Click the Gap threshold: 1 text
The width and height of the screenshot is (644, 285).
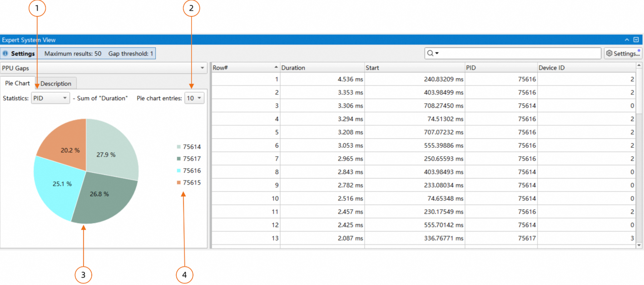pos(131,54)
